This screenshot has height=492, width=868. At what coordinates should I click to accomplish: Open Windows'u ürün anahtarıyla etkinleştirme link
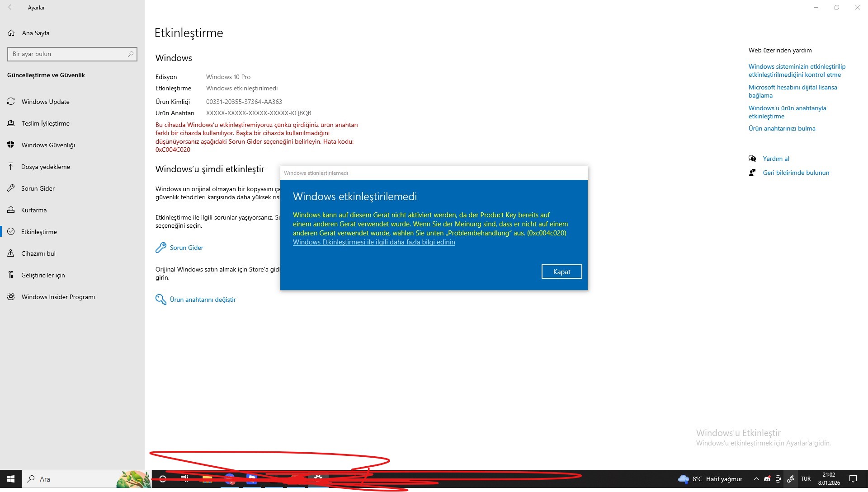(x=787, y=112)
